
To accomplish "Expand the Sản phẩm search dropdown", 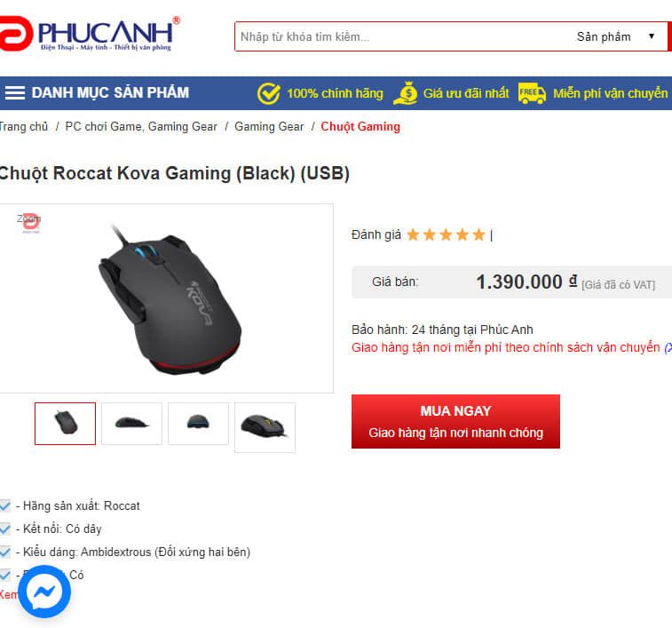I will click(x=616, y=36).
